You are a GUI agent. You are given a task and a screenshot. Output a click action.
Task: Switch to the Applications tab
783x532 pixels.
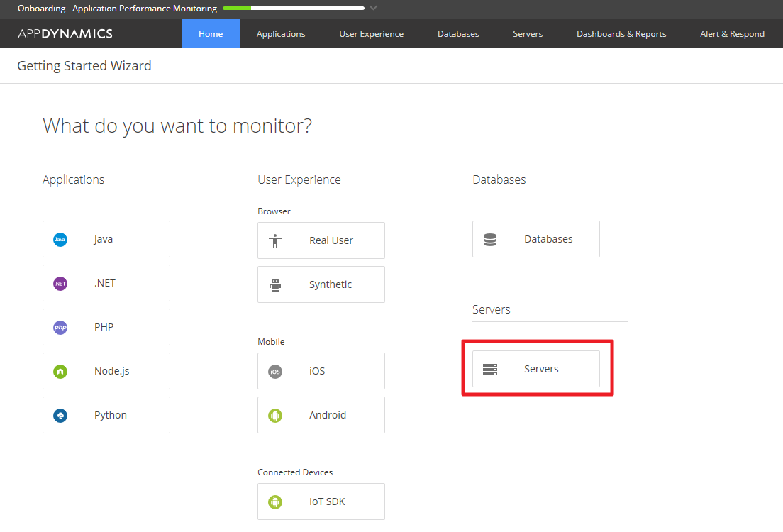pyautogui.click(x=281, y=33)
